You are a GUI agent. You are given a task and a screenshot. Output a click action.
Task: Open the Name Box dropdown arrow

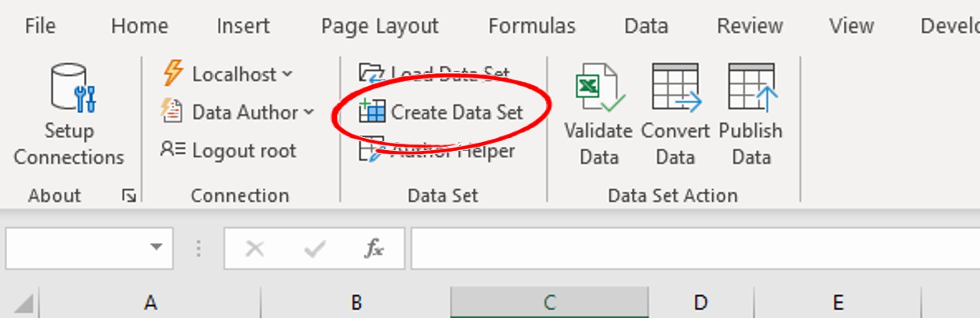coord(156,248)
